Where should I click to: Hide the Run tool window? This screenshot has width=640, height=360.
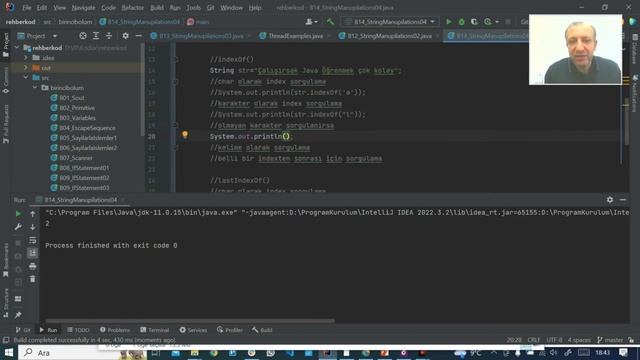pyautogui.click(x=623, y=200)
